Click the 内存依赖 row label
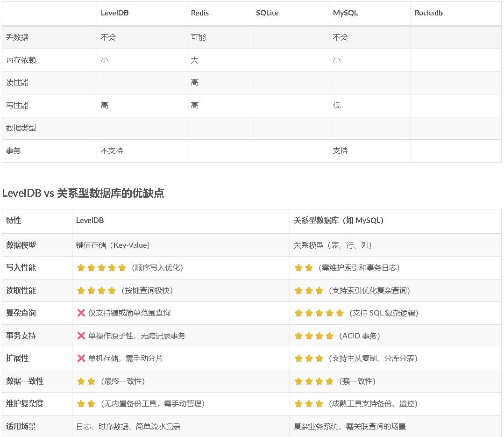 (21, 60)
